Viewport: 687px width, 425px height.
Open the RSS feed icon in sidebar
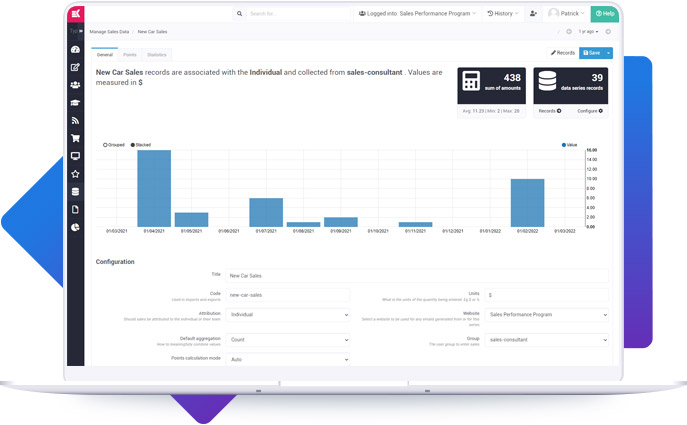click(x=75, y=121)
